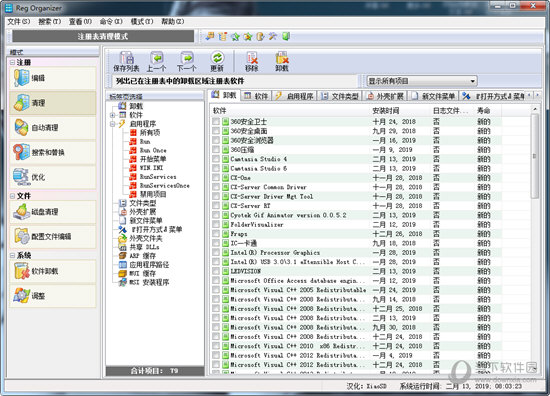
Task: Sort by the 寿命 column header
Action: tap(488, 111)
